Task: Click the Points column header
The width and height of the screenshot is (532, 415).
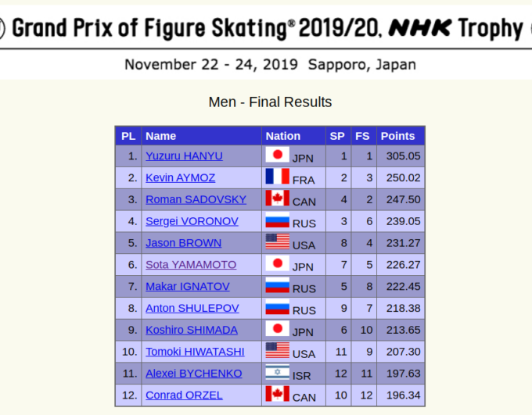Action: pos(397,136)
